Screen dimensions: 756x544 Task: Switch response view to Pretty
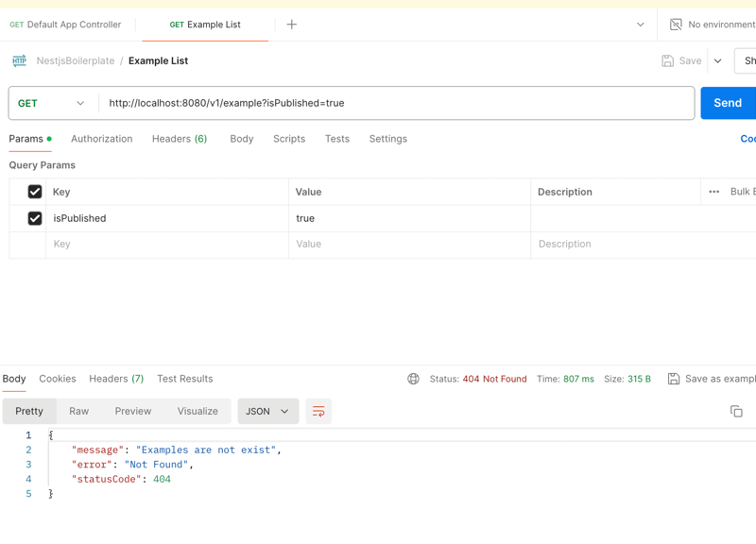coord(29,411)
